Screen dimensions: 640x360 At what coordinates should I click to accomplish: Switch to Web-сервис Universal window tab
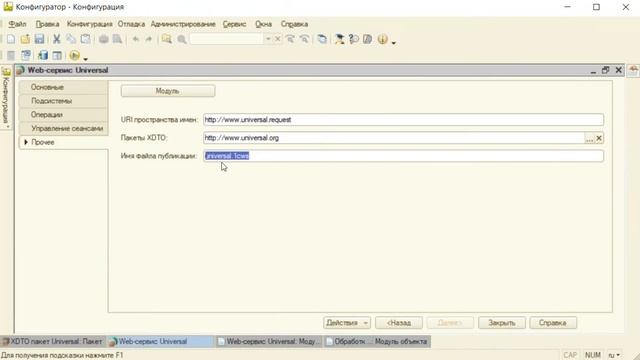click(x=160, y=342)
